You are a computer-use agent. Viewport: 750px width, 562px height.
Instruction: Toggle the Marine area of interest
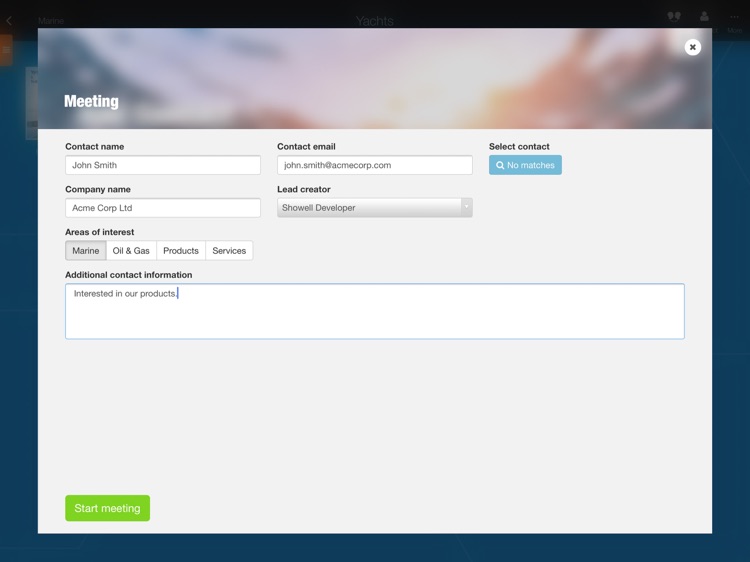tap(86, 251)
